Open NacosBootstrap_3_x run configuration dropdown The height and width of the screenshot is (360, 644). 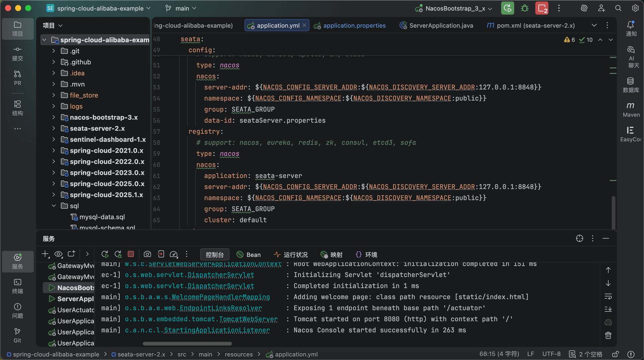454,8
